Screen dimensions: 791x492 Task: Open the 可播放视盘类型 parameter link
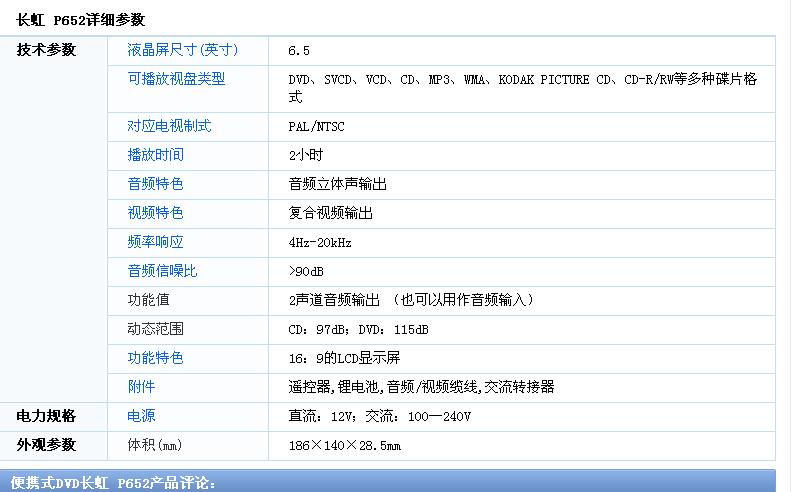176,79
